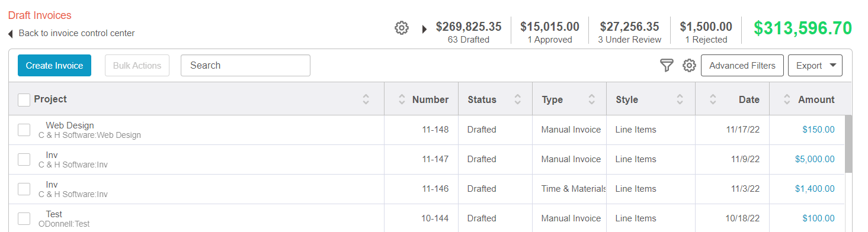Open summary settings gear near totals

(402, 28)
